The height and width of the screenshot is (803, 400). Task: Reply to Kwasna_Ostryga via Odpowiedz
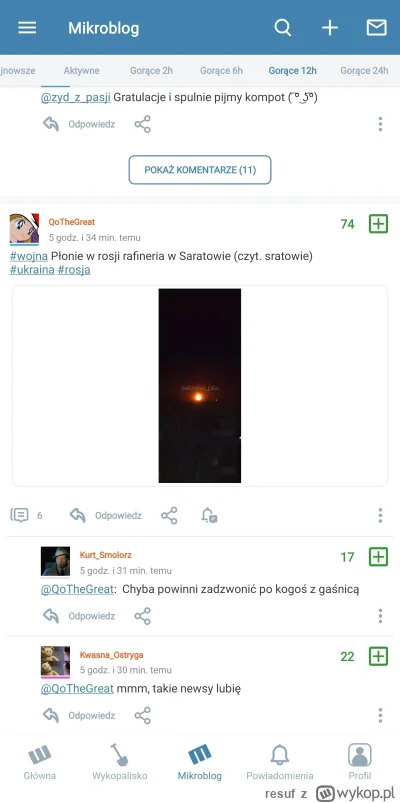79,715
